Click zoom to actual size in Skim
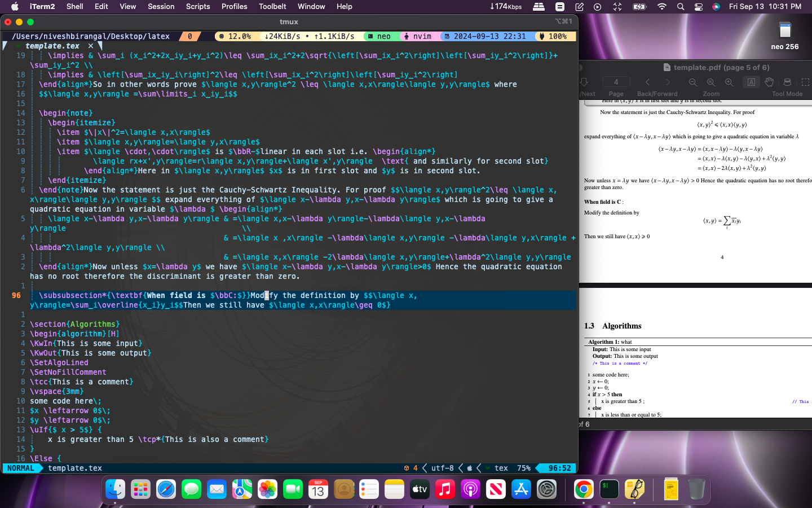Viewport: 812px width, 508px height. (710, 82)
